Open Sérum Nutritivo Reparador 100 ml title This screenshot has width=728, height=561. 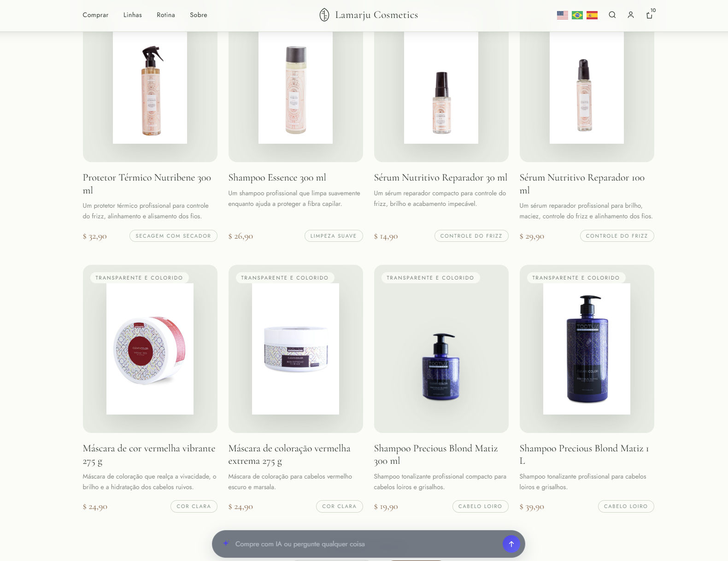coord(582,184)
